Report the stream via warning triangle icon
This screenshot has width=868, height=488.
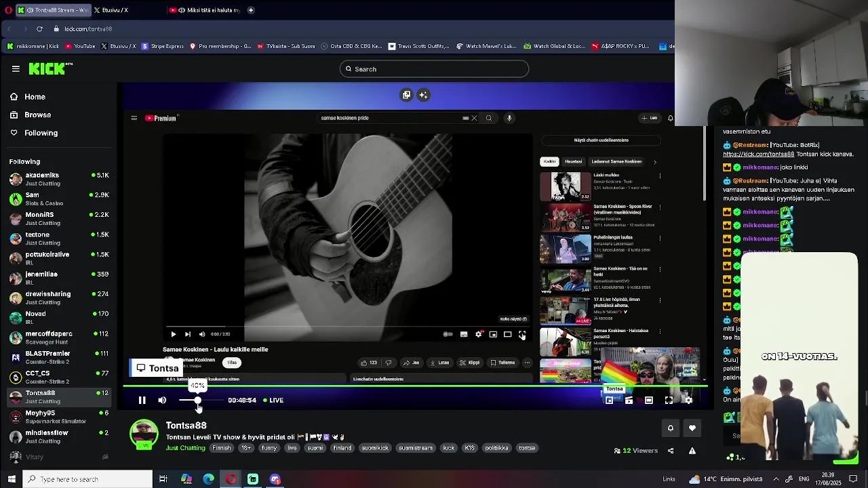(x=692, y=451)
